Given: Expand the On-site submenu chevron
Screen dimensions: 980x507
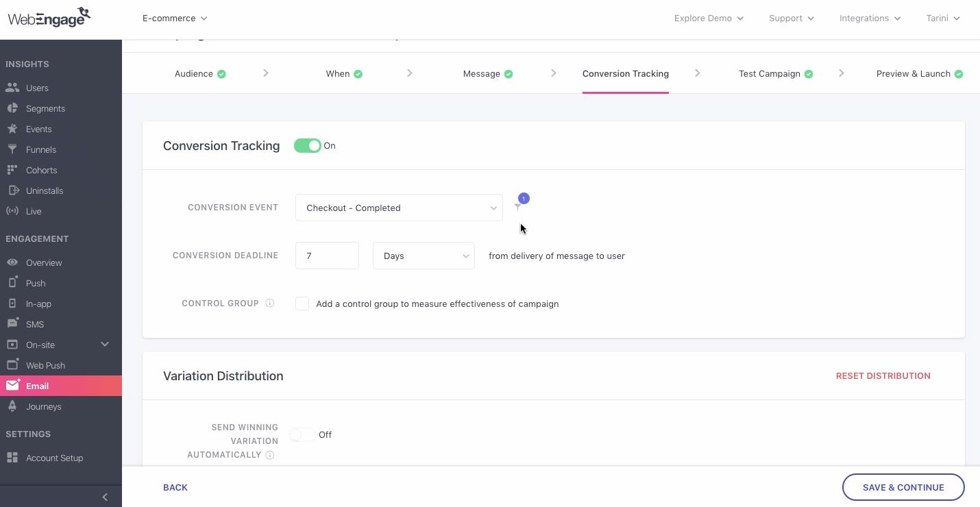Looking at the screenshot, I should click(105, 344).
